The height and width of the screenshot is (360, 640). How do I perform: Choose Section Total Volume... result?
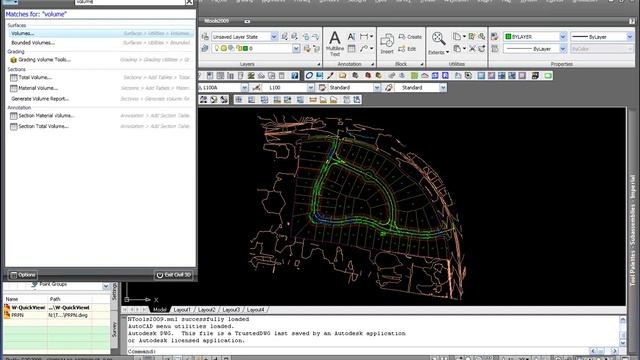100,127
